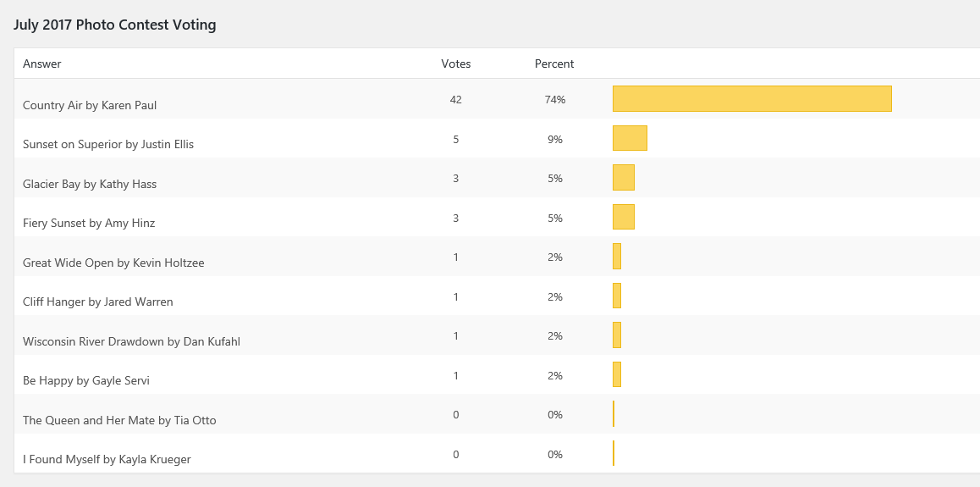Screen dimensions: 980x487
Task: Click Cliff Hanger by Jared Warren entry
Action: [98, 302]
